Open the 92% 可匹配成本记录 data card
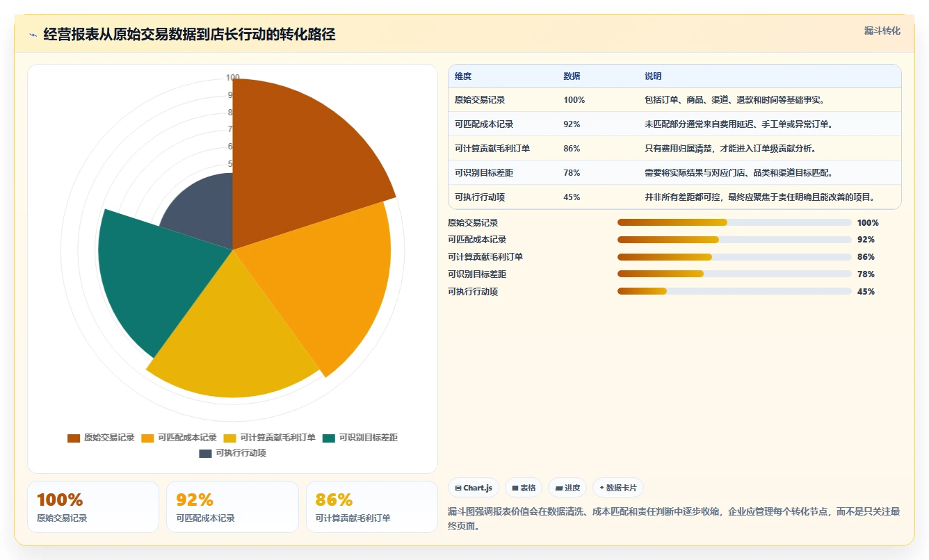This screenshot has width=929, height=560. [232, 507]
